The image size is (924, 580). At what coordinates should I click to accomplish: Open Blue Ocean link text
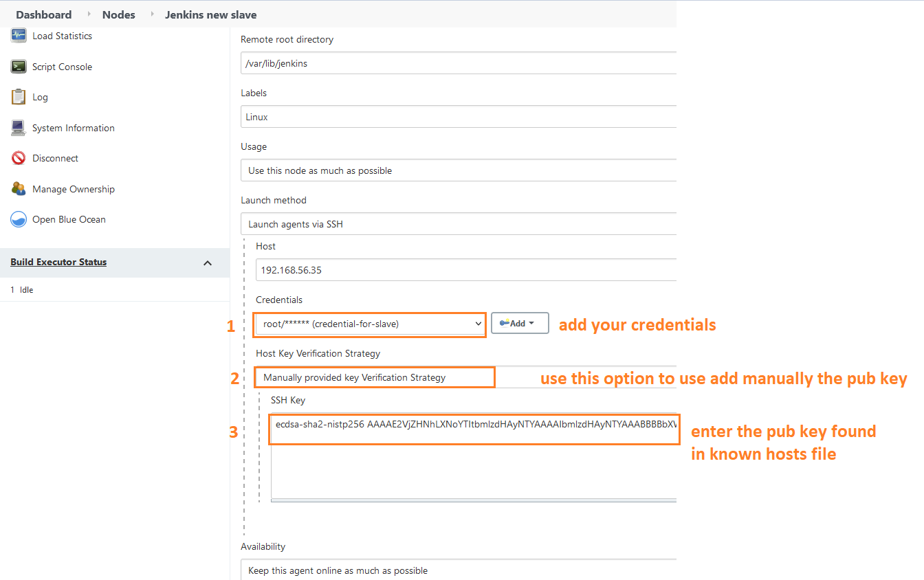point(69,219)
